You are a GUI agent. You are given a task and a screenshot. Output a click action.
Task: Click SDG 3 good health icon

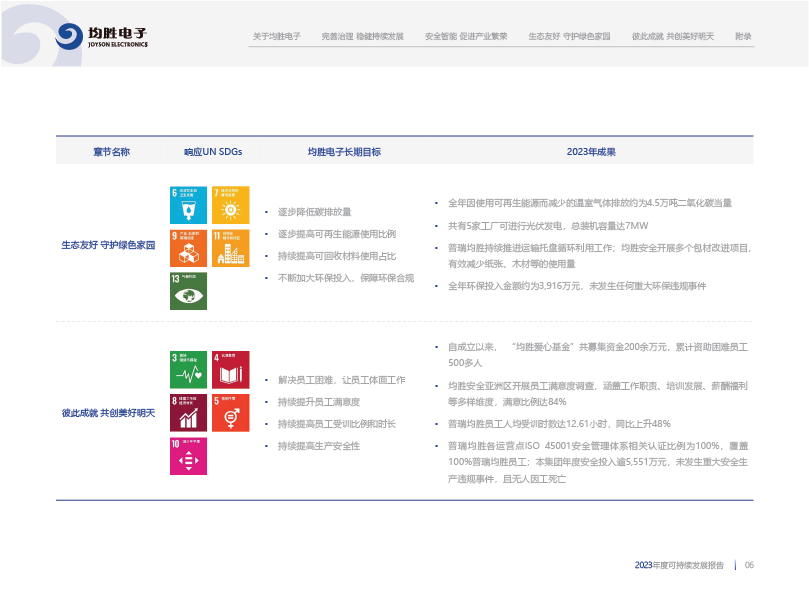coord(188,369)
